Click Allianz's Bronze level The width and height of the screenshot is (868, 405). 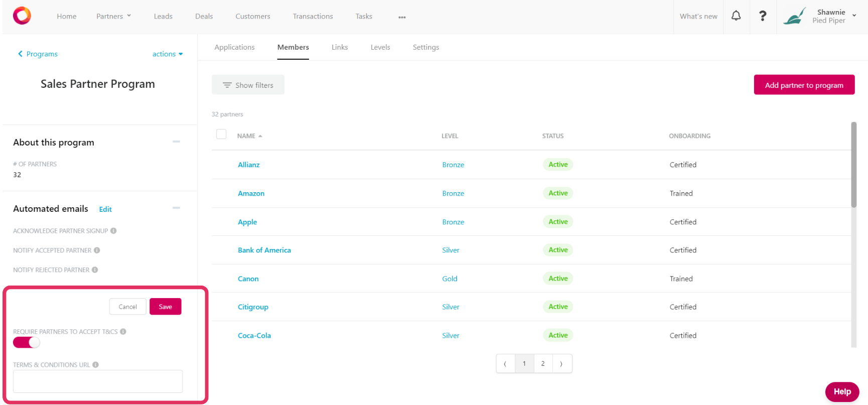453,165
